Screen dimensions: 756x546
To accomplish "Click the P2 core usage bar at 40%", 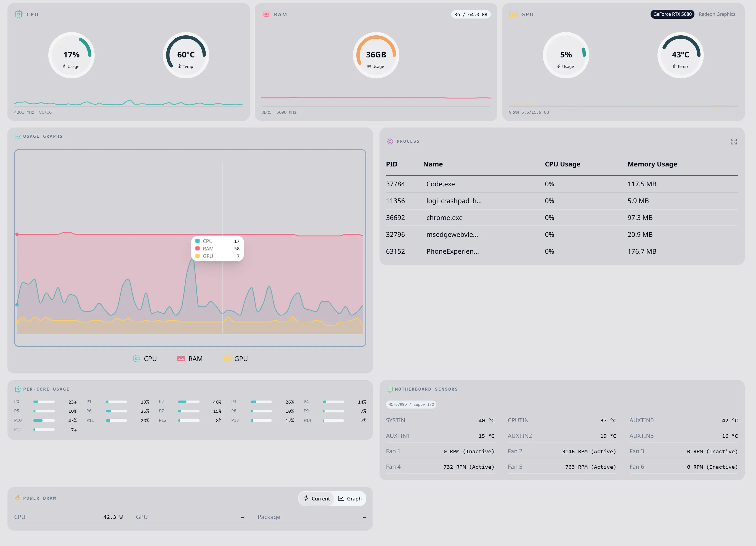I will (189, 402).
